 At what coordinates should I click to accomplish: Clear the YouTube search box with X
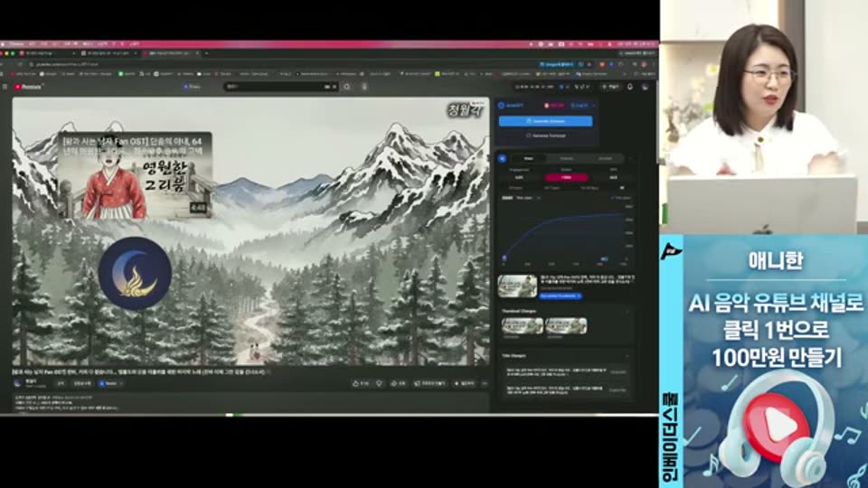pyautogui.click(x=335, y=87)
